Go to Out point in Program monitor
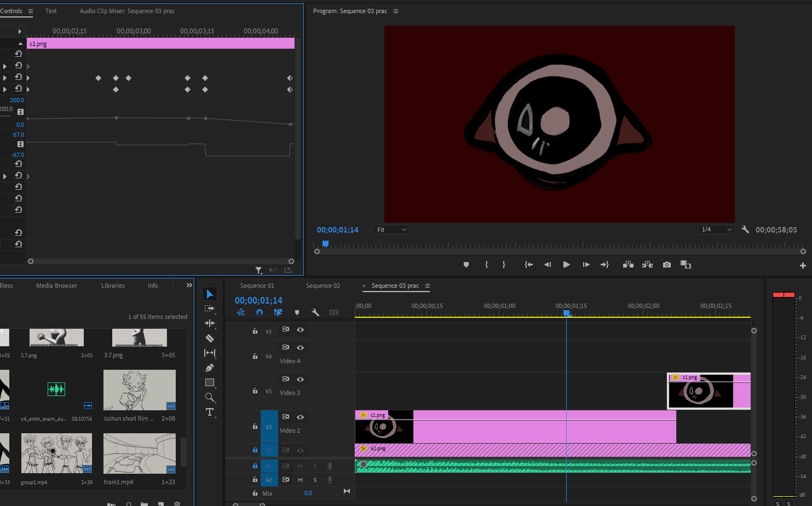 click(x=604, y=265)
